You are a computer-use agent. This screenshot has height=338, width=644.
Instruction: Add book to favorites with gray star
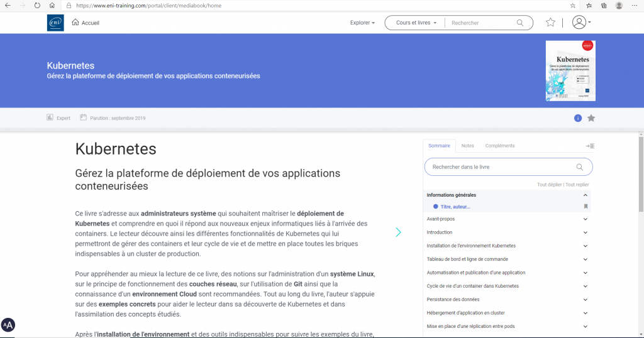591,118
